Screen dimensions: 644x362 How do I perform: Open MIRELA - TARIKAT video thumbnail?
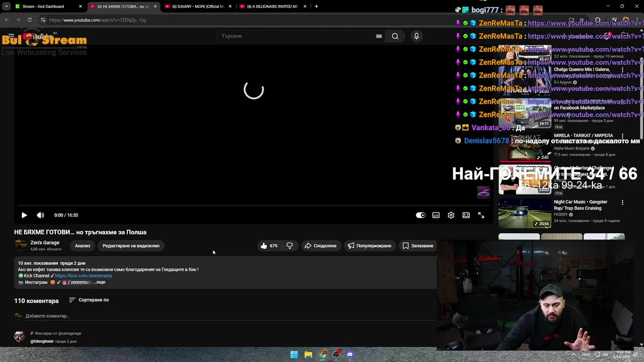(525, 147)
